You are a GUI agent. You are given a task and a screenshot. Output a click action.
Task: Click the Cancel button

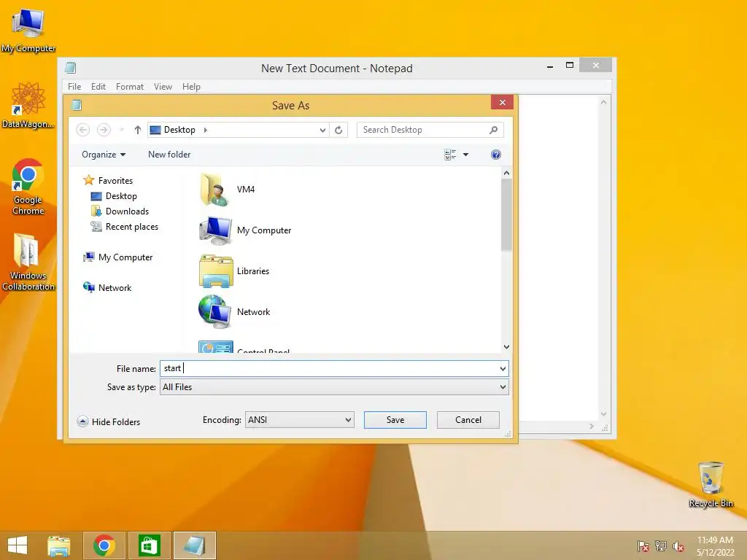click(x=468, y=419)
